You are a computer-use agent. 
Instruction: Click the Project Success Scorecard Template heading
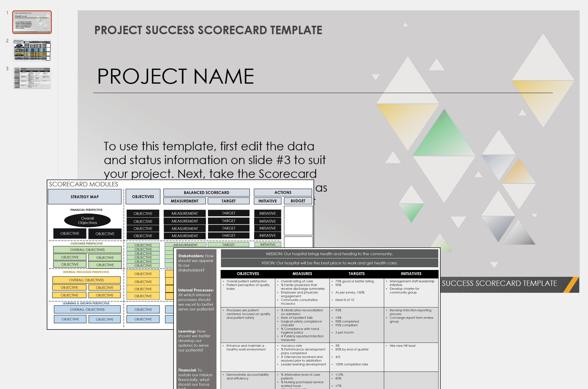pyautogui.click(x=208, y=30)
